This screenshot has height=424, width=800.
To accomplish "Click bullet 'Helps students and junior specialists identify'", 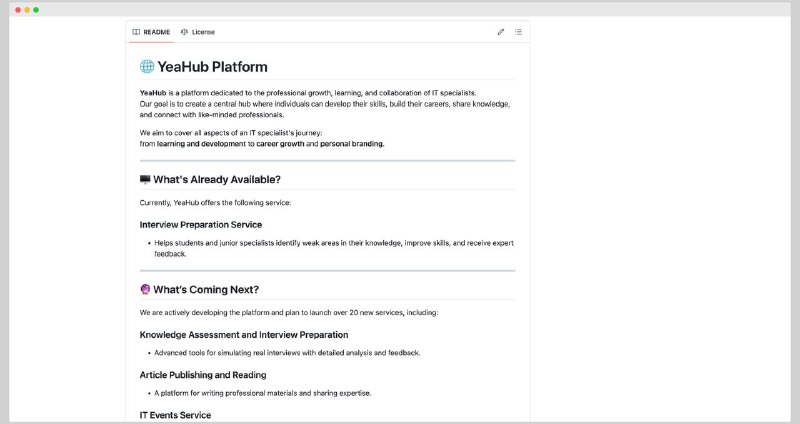I will click(334, 248).
